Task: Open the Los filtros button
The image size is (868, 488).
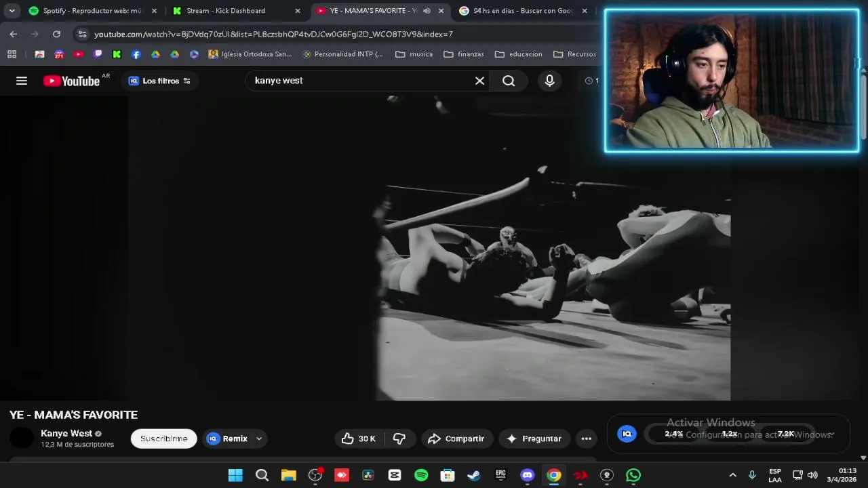Action: (x=160, y=81)
